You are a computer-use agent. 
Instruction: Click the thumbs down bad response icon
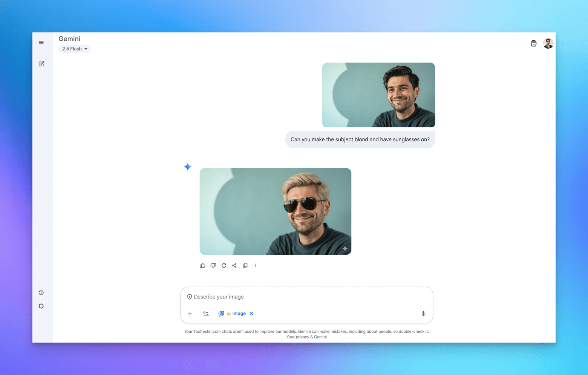point(213,266)
